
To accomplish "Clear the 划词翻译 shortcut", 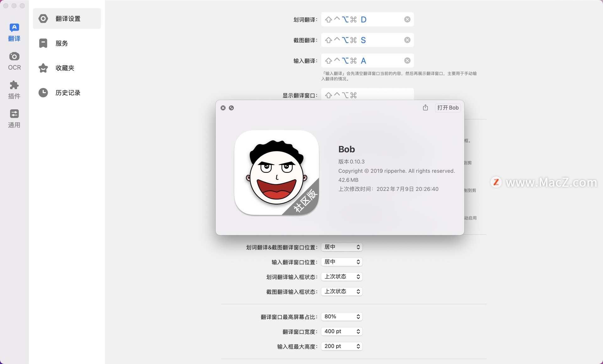I will [x=407, y=19].
